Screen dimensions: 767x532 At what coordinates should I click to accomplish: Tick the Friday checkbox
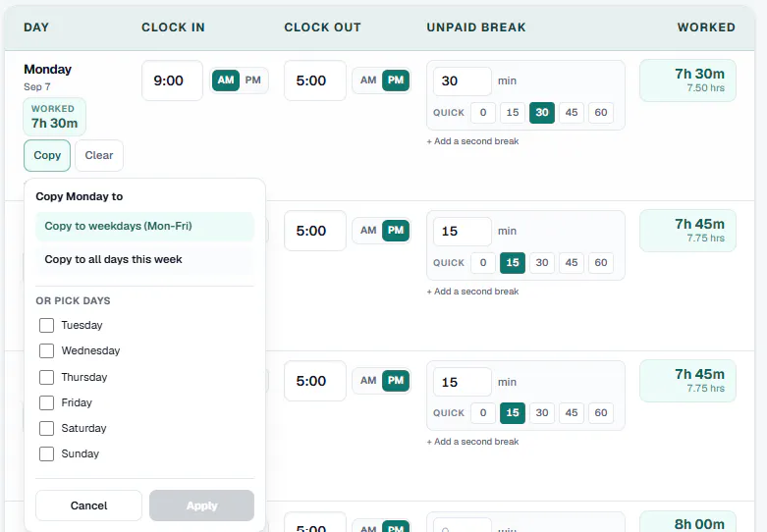46,402
